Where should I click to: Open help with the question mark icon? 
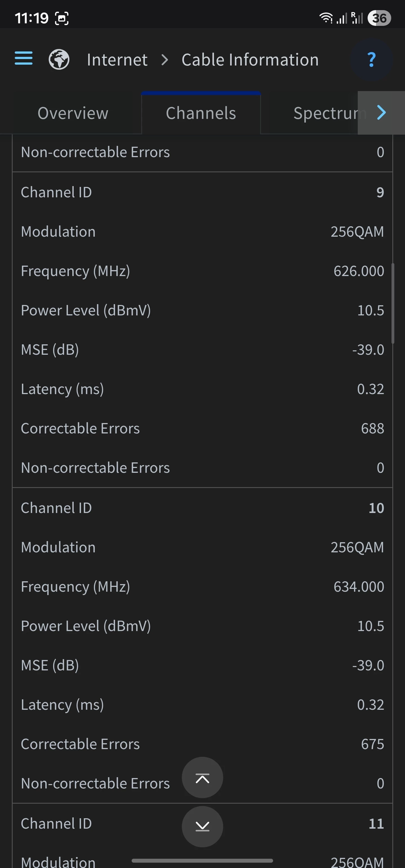coord(371,60)
